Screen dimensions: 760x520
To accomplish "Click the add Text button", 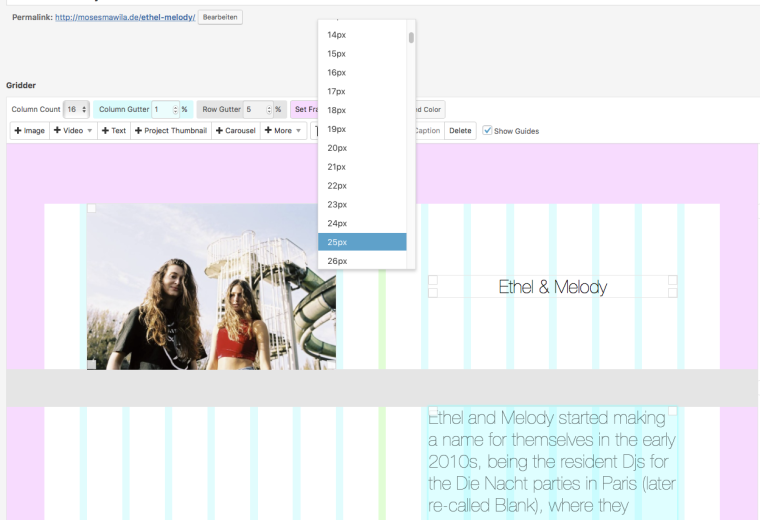I will coord(113,131).
